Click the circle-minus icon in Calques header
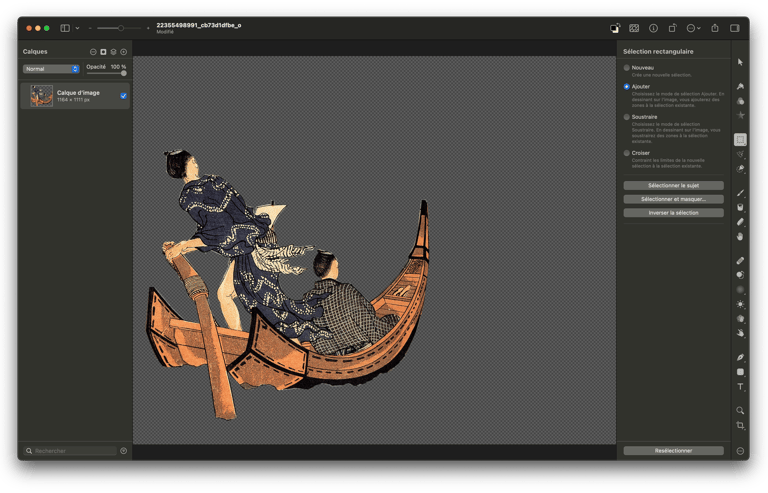Image resolution: width=768 pixels, height=493 pixels. pos(93,52)
